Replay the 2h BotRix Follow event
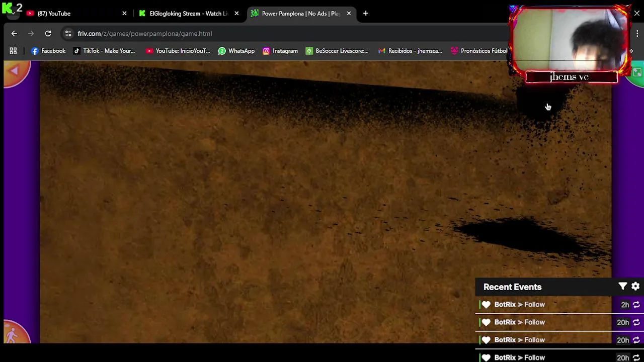This screenshot has width=644, height=362. [x=636, y=305]
